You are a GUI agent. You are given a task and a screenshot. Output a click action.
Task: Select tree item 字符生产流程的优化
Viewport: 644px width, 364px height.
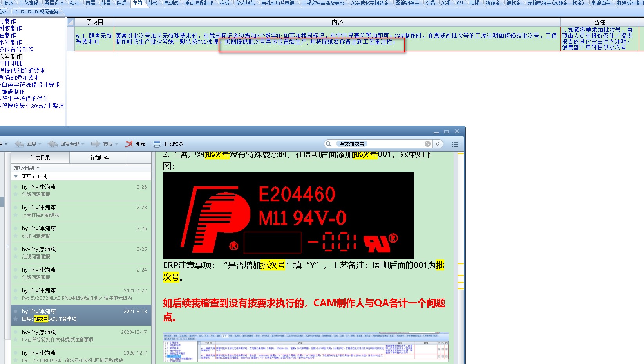[24, 99]
